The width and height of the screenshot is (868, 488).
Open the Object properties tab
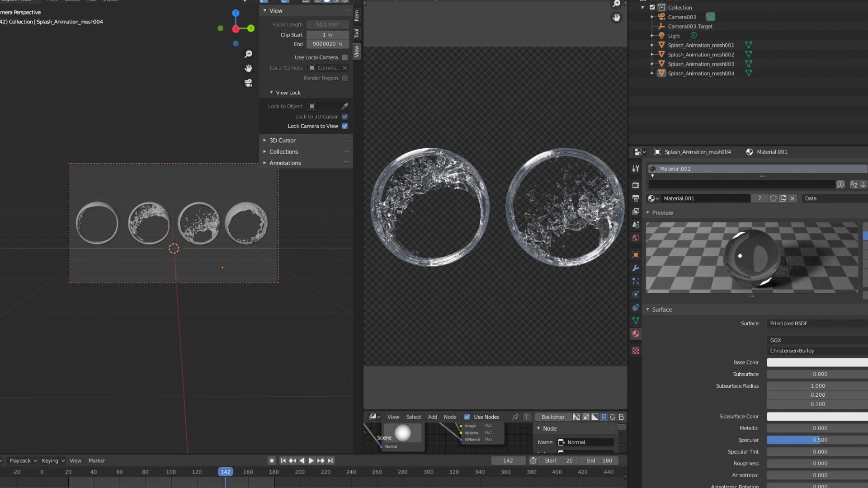click(x=636, y=255)
